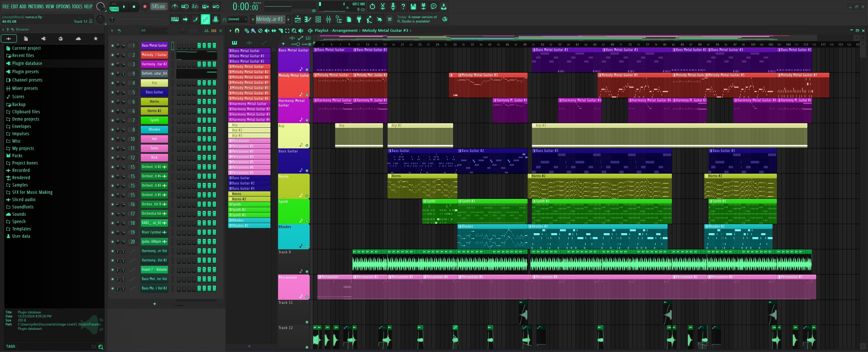This screenshot has height=352, width=868.
Task: Open the channel filter All dropdown
Action: pyautogui.click(x=154, y=31)
